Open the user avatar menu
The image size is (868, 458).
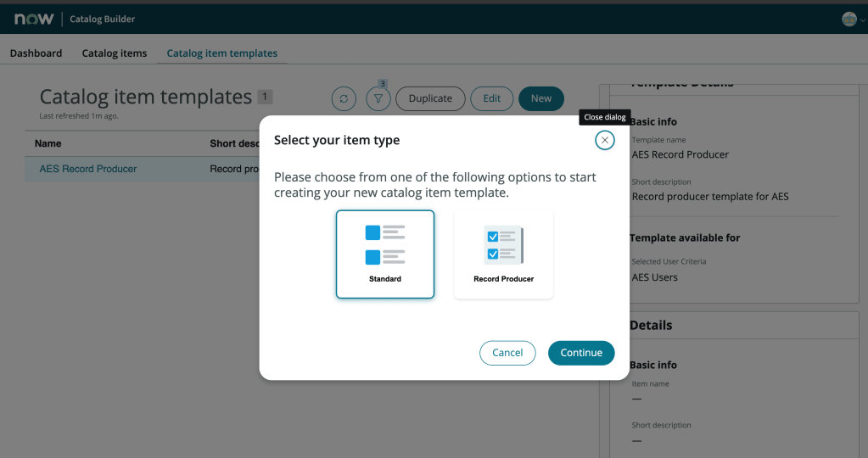pos(849,19)
